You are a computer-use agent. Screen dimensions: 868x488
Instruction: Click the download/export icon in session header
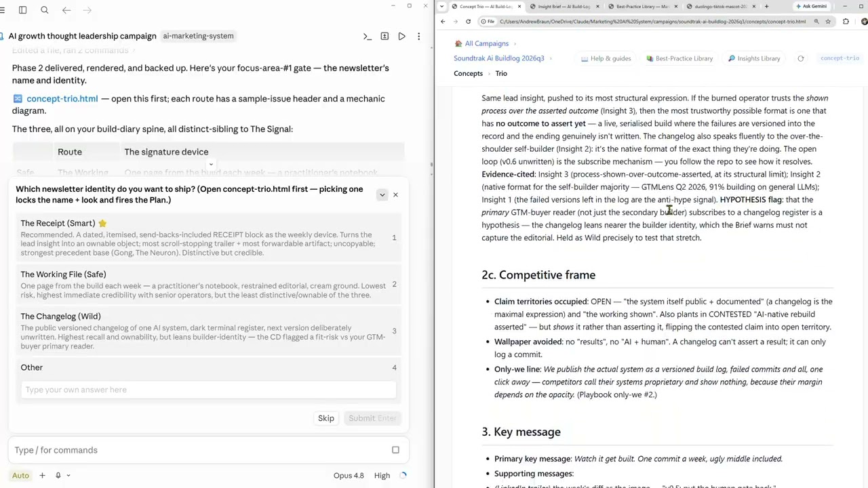pyautogui.click(x=384, y=36)
